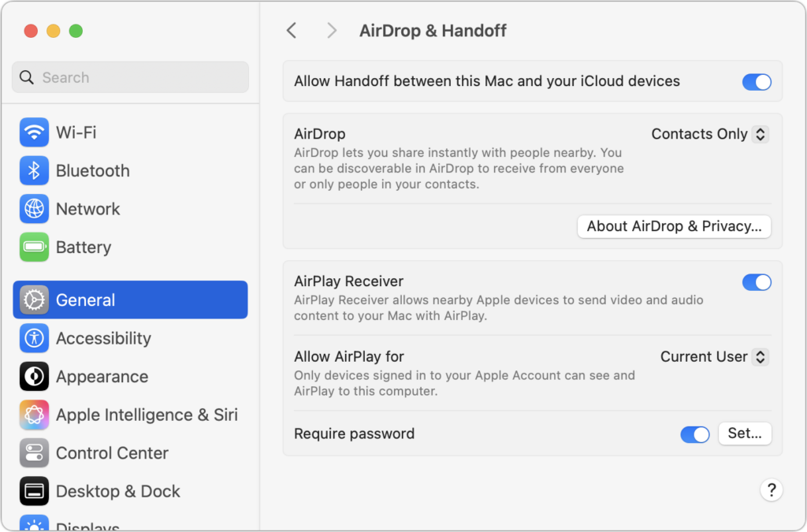Turn off the AirPlay Receiver switch
Viewport: 807px width, 532px height.
coord(757,281)
